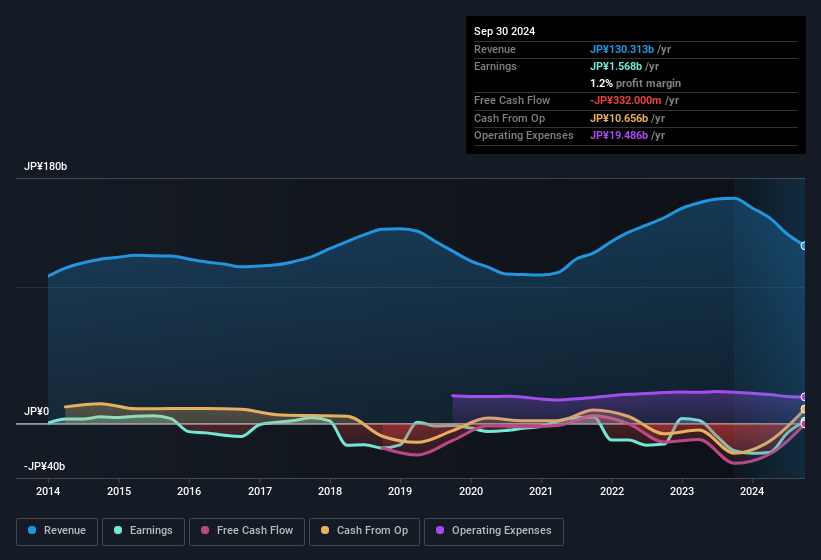Select the 2017 x-axis label

coord(260,491)
